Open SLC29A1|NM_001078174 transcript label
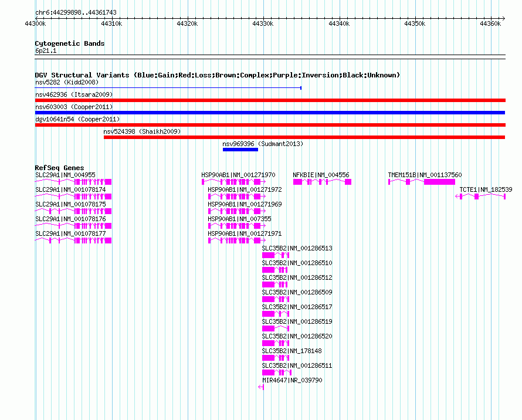Screen dimensions: 522x420 tap(70, 189)
